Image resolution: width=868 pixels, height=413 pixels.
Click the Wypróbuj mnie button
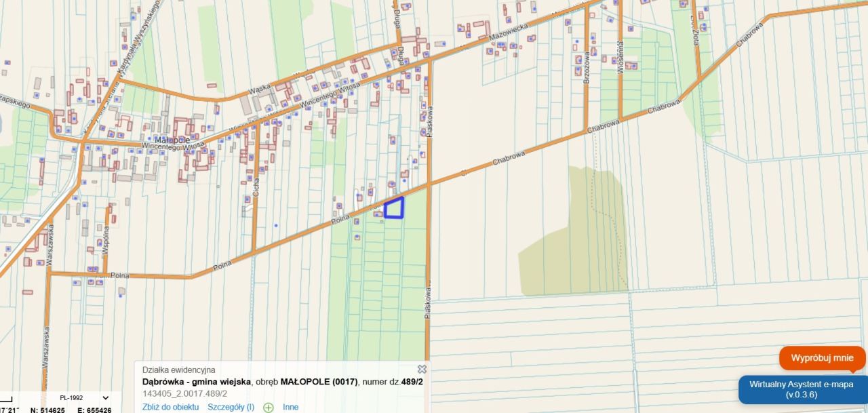pos(823,358)
